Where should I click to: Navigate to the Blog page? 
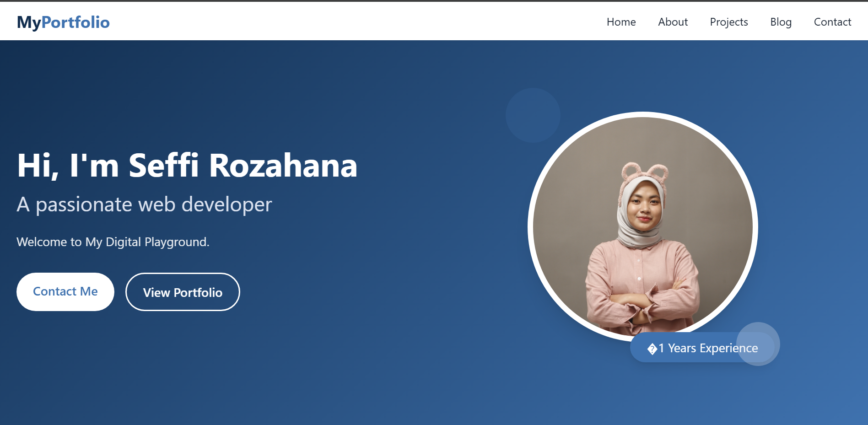(781, 22)
